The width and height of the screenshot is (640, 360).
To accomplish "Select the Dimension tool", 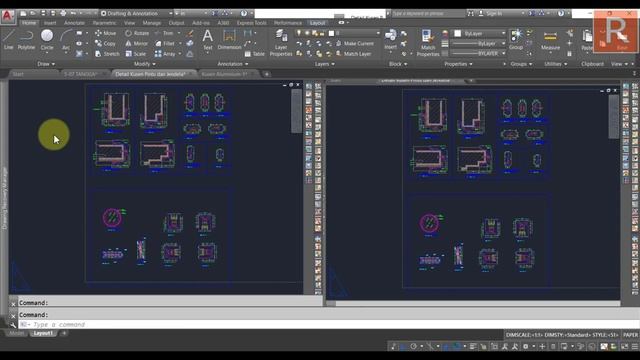I will 229,40.
